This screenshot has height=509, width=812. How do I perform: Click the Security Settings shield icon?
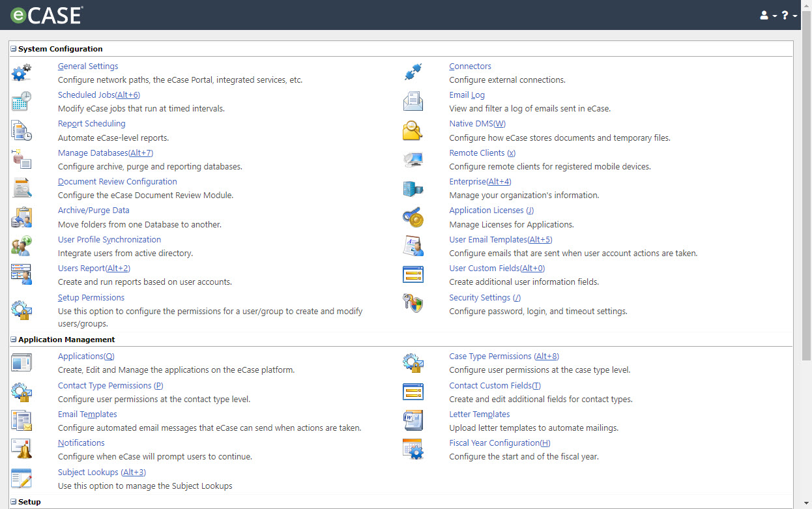[x=413, y=304]
